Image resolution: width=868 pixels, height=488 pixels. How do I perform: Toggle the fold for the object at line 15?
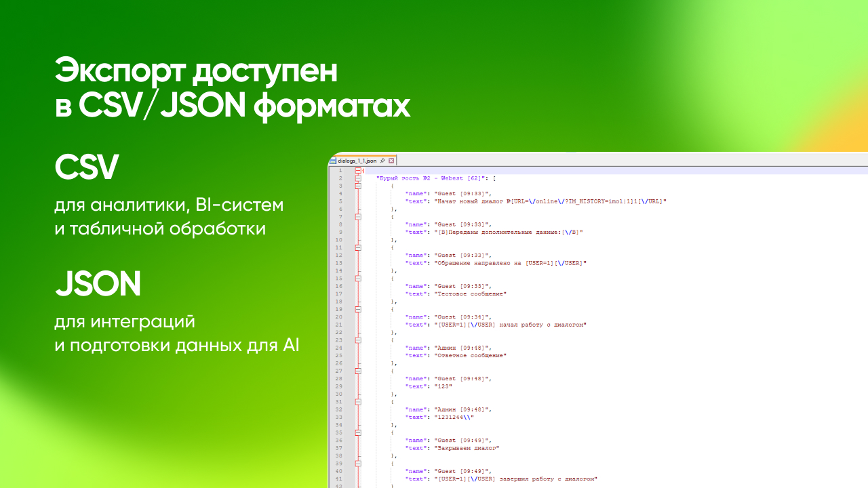(358, 279)
